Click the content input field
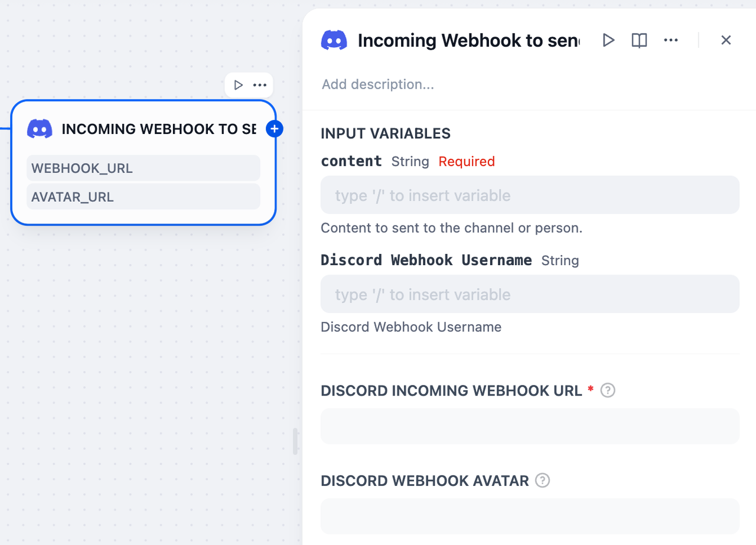This screenshot has height=545, width=756. pos(530,195)
